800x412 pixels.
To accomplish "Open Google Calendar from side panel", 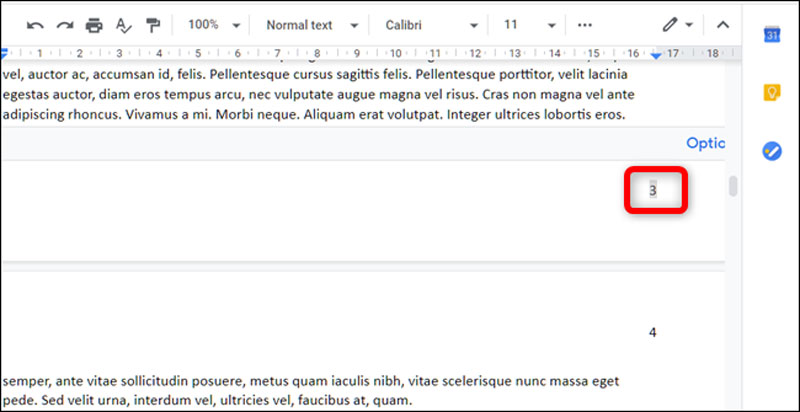I will click(771, 35).
